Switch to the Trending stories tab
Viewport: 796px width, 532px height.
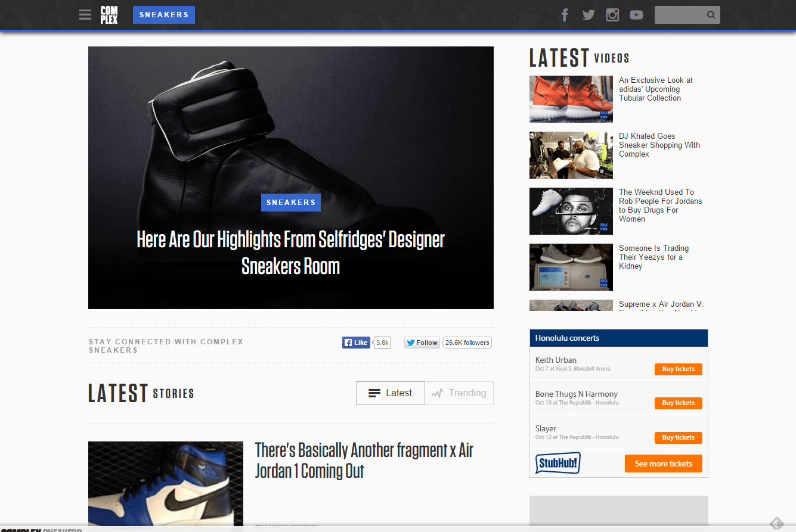[459, 393]
